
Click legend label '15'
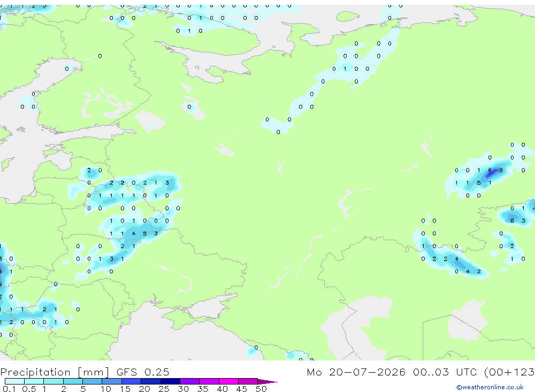coord(125,389)
